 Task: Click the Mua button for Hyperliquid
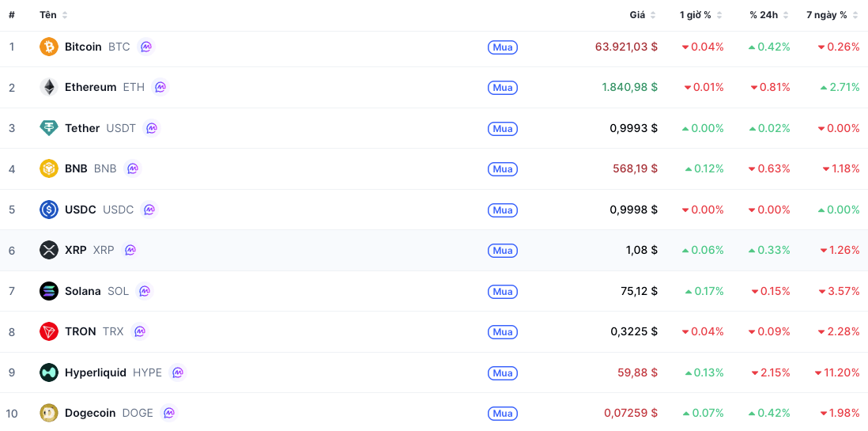point(503,372)
